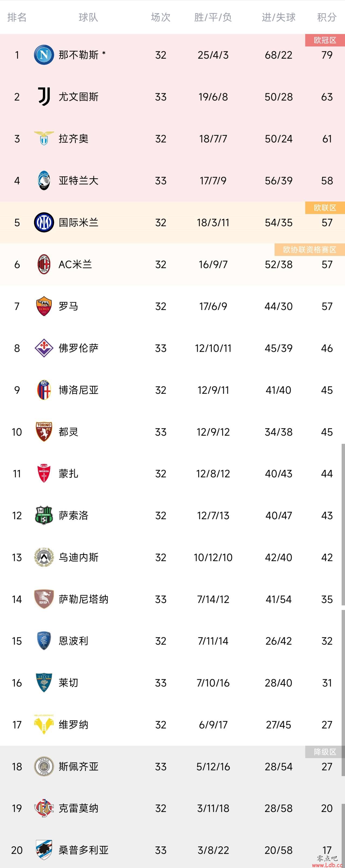Viewport: 345px width, 868px height.
Task: Open the Roma wolf badge
Action: pyautogui.click(x=44, y=306)
